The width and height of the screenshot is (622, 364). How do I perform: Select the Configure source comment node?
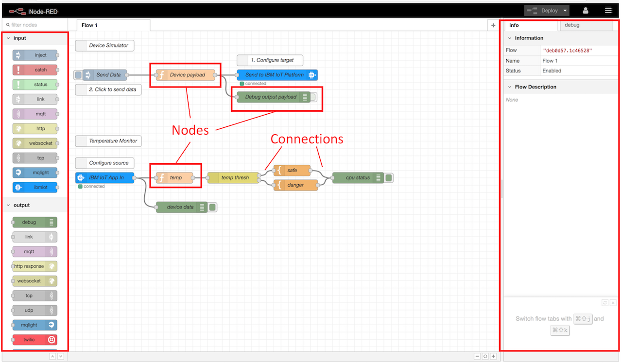(105, 163)
